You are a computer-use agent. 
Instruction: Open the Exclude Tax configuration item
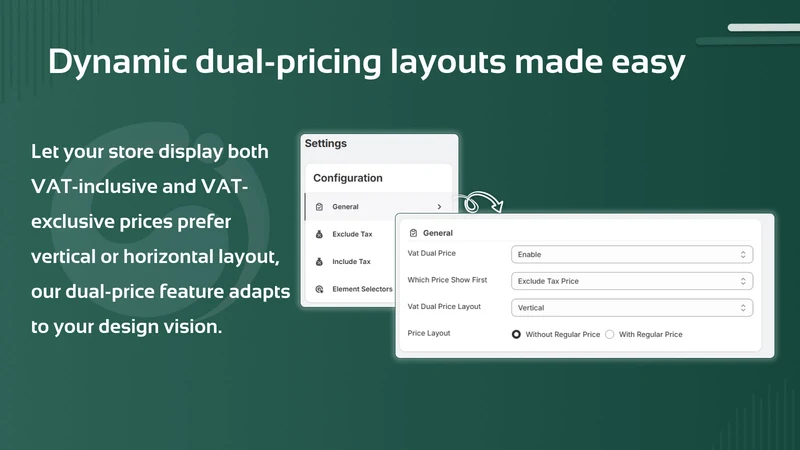pyautogui.click(x=352, y=234)
